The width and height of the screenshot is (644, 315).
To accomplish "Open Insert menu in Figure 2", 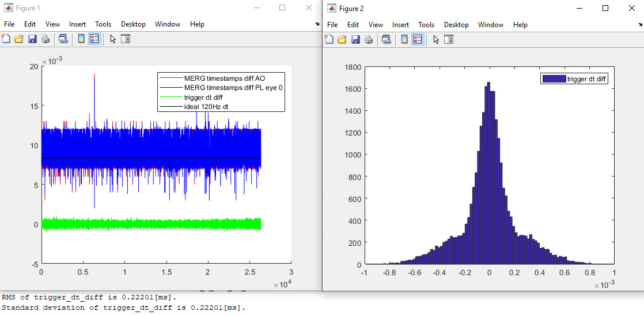I will tap(401, 25).
